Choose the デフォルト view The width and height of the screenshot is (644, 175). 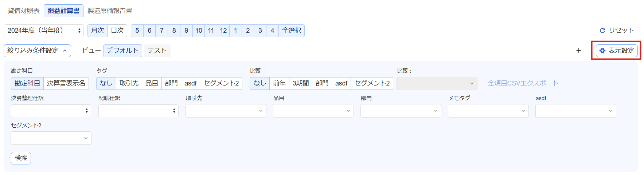click(122, 51)
